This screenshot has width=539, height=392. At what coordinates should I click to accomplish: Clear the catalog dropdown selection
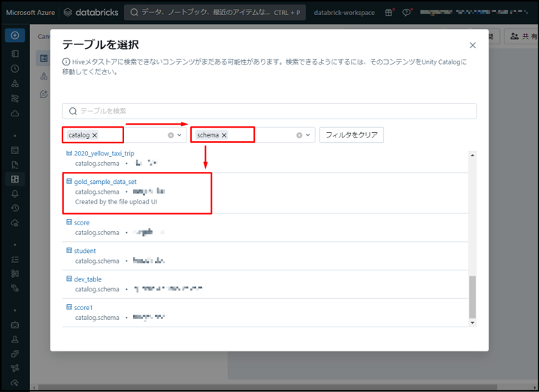click(171, 135)
